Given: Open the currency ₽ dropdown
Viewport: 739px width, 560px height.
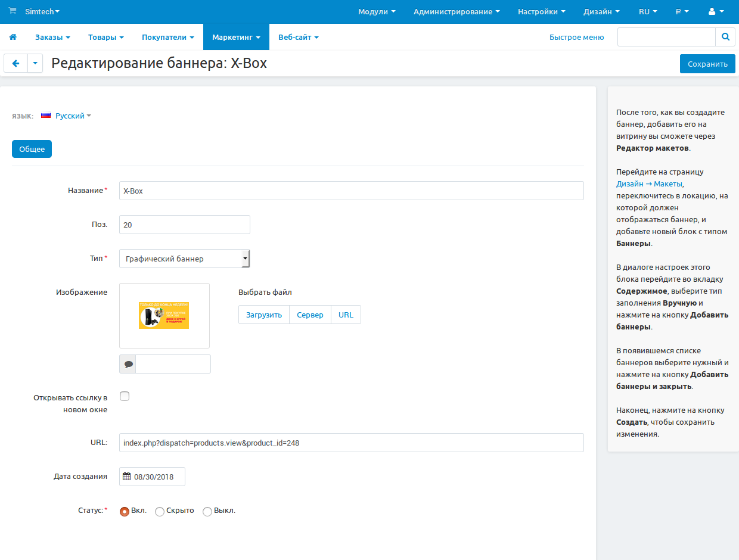Looking at the screenshot, I should (x=682, y=12).
